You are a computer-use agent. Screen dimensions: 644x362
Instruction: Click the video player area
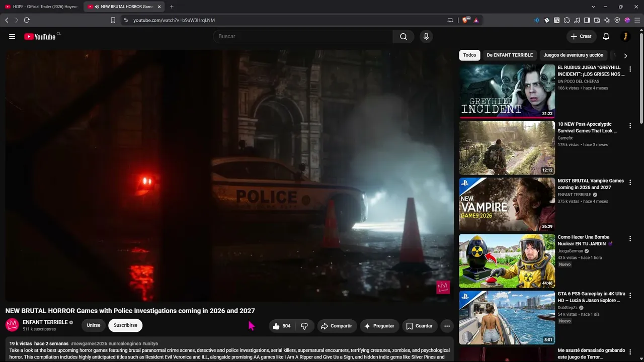coord(229,175)
